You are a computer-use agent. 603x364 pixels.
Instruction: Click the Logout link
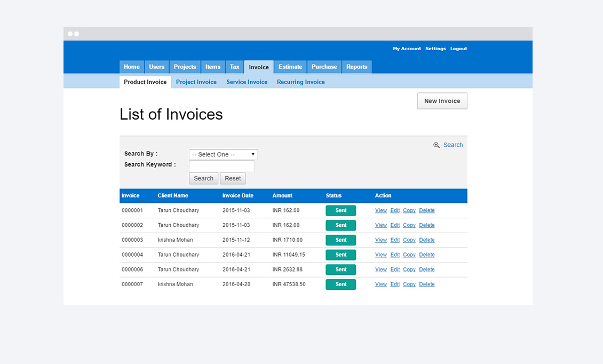[458, 49]
